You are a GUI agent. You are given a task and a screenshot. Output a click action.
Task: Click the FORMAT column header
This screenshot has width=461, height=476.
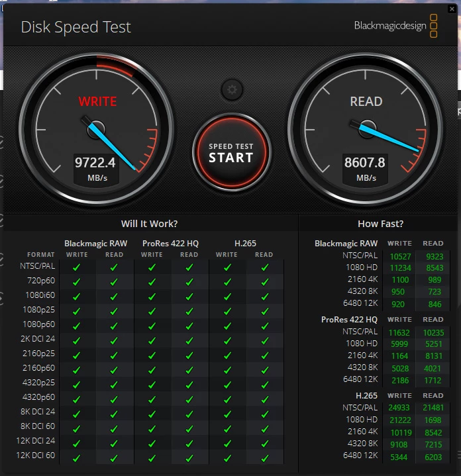[x=41, y=255]
